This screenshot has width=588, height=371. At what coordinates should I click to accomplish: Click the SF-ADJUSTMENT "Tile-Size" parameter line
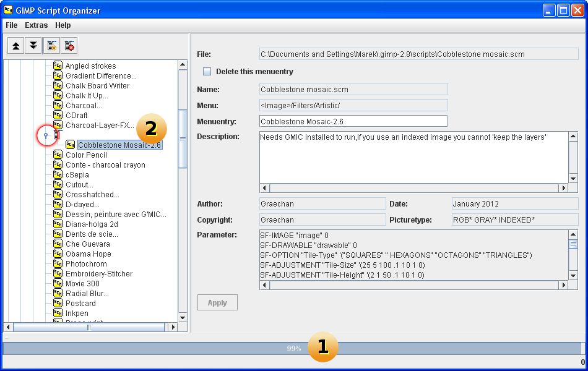click(342, 265)
